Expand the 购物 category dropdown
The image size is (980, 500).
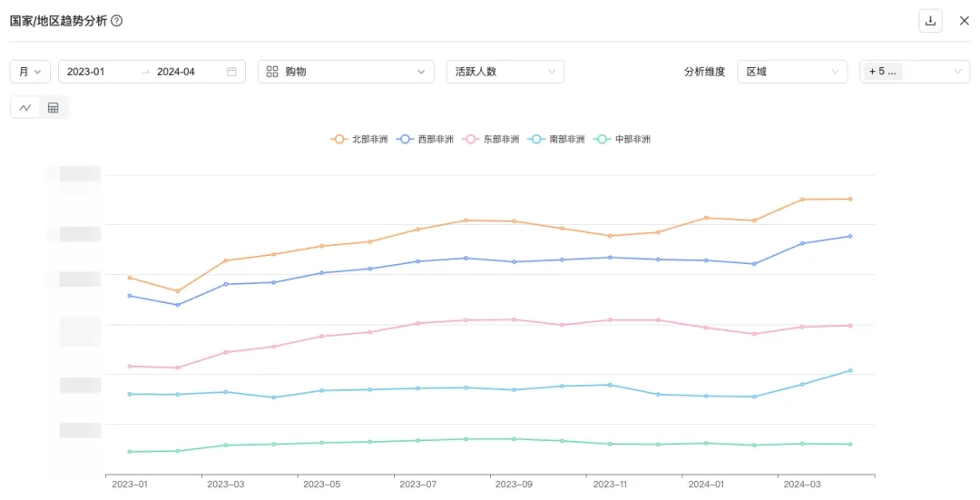[346, 72]
